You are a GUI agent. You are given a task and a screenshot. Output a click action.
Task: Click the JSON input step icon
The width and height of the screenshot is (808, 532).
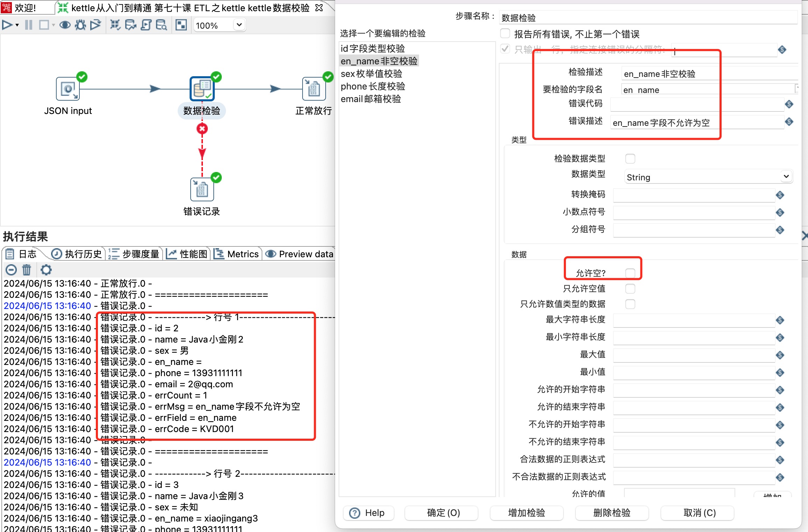tap(68, 89)
